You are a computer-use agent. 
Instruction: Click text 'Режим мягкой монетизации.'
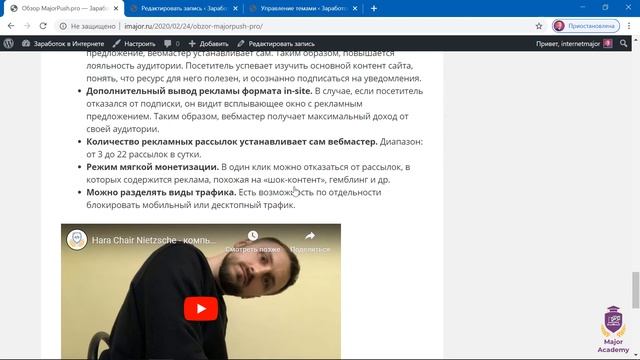click(x=152, y=167)
